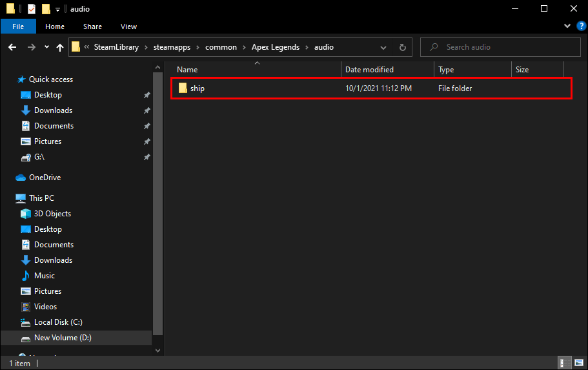Open the File menu

click(x=19, y=26)
